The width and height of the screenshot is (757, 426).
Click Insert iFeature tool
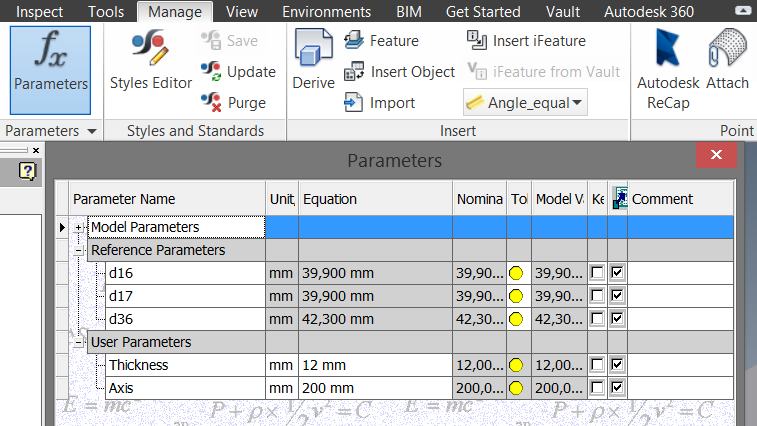(x=526, y=41)
